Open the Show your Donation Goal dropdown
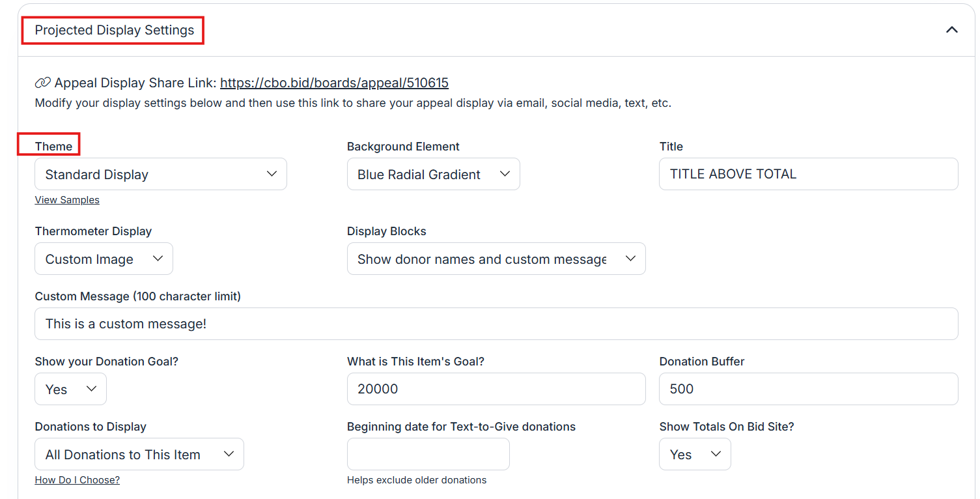The image size is (980, 499). pyautogui.click(x=70, y=390)
